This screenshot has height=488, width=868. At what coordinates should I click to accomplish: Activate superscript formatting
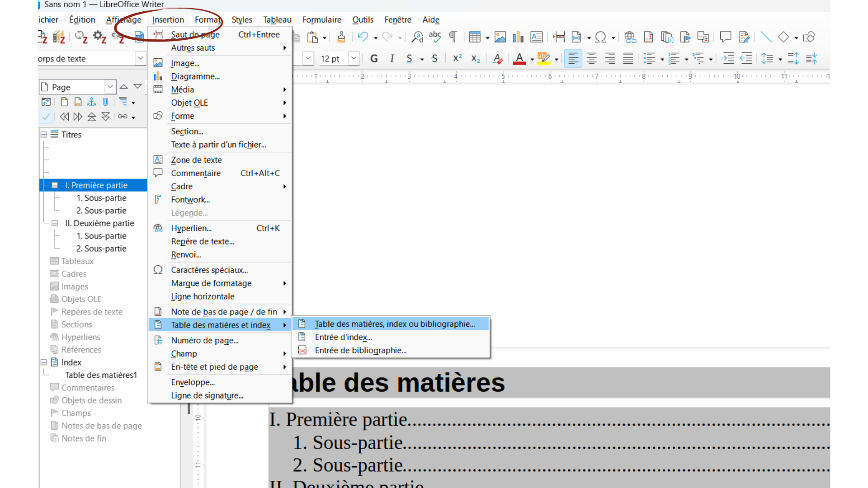tap(457, 58)
